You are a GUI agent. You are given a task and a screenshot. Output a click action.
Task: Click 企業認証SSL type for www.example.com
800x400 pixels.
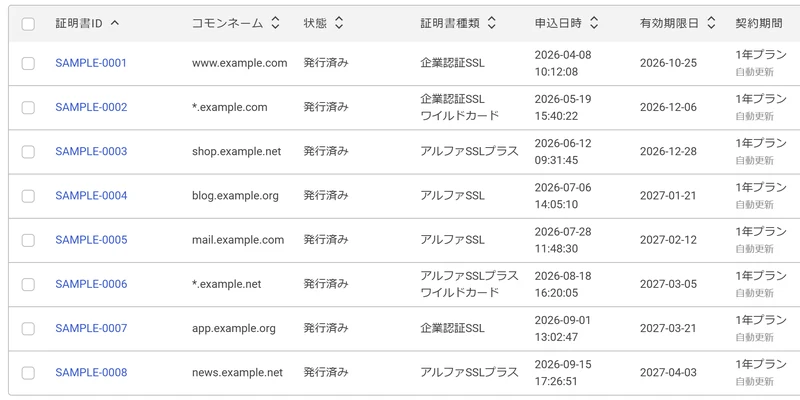coord(453,63)
